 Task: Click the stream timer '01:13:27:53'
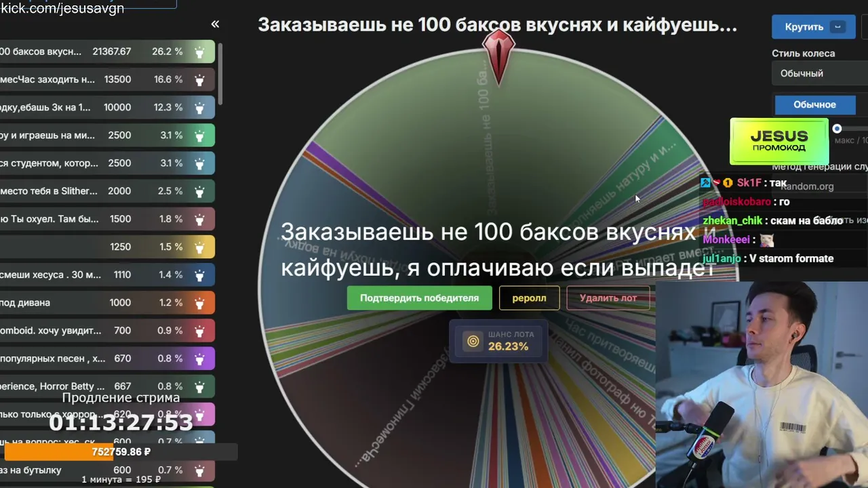[121, 423]
